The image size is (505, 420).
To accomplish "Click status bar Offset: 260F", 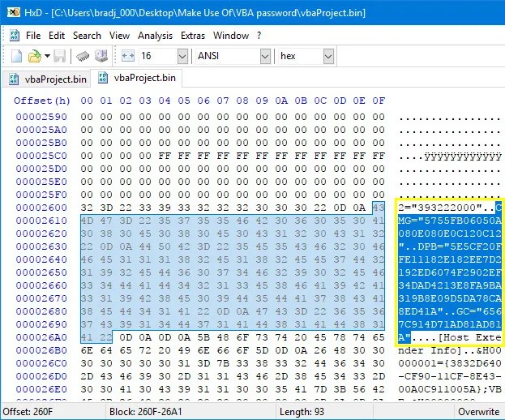I will [28, 412].
